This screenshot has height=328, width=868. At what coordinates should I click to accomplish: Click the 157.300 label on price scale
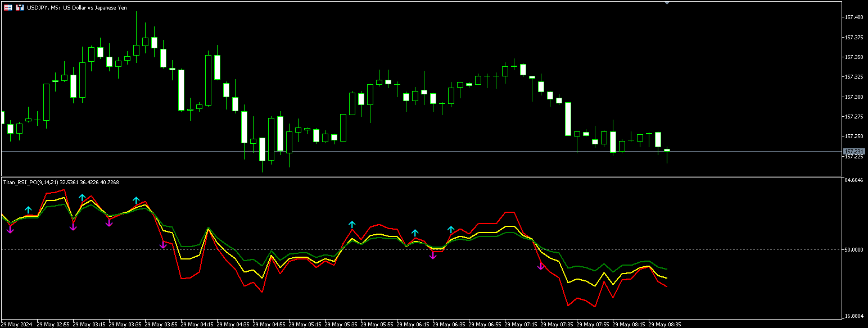854,97
